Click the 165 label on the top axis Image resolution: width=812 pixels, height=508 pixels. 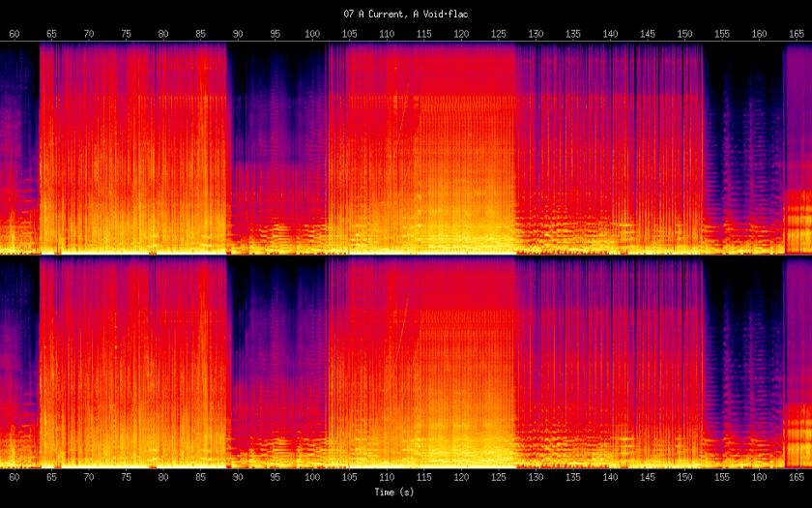[x=797, y=34]
